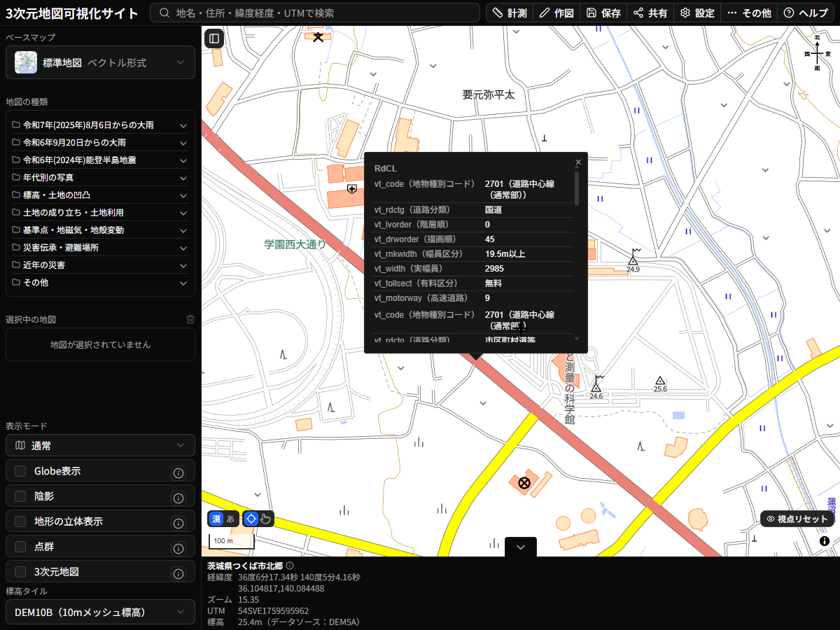
Task: Expand 令和6年9月20日からの大雨 folder
Action: pos(100,143)
